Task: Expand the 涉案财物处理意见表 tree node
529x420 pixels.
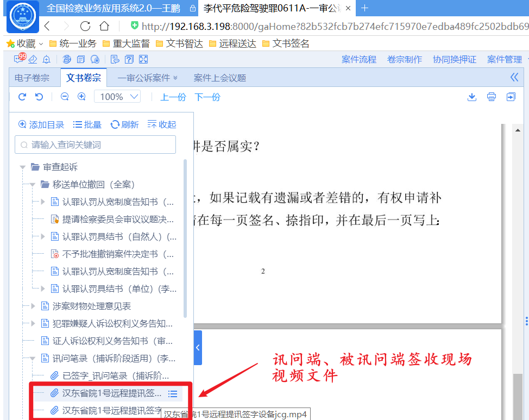Action: tap(33, 306)
